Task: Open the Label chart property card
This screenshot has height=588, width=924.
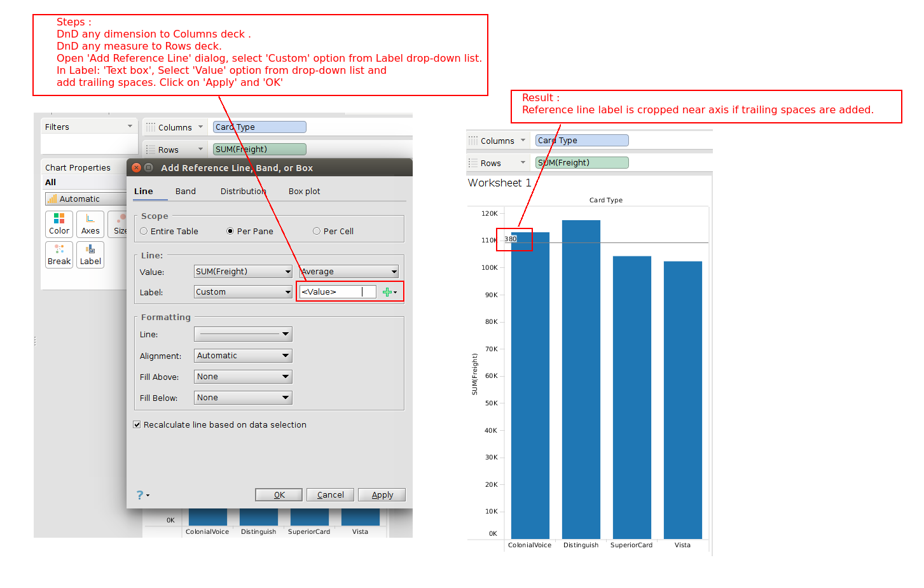Action: coord(90,255)
